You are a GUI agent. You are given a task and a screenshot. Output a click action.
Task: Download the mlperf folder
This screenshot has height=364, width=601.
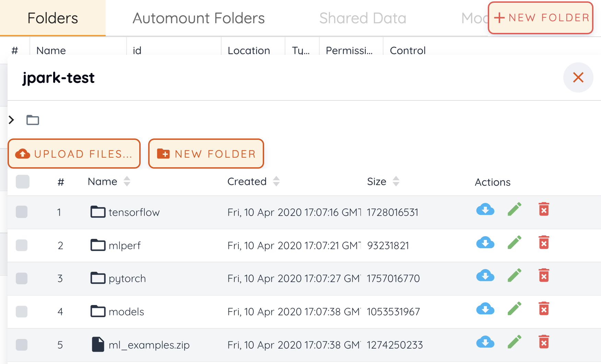tap(485, 242)
